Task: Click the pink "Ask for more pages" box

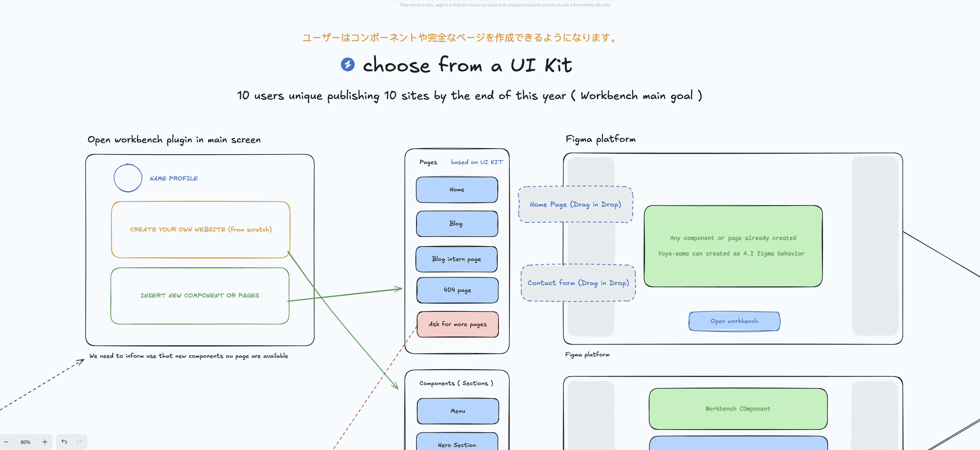Action: click(x=458, y=324)
